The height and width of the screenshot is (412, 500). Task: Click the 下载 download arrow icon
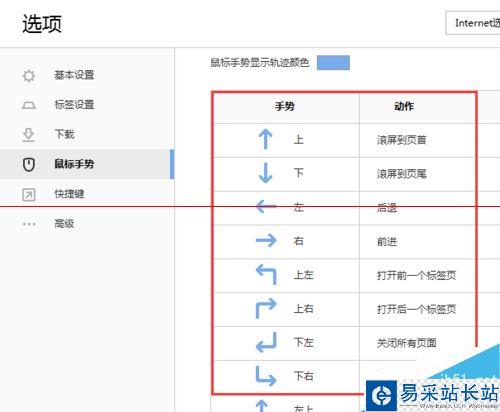(29, 135)
